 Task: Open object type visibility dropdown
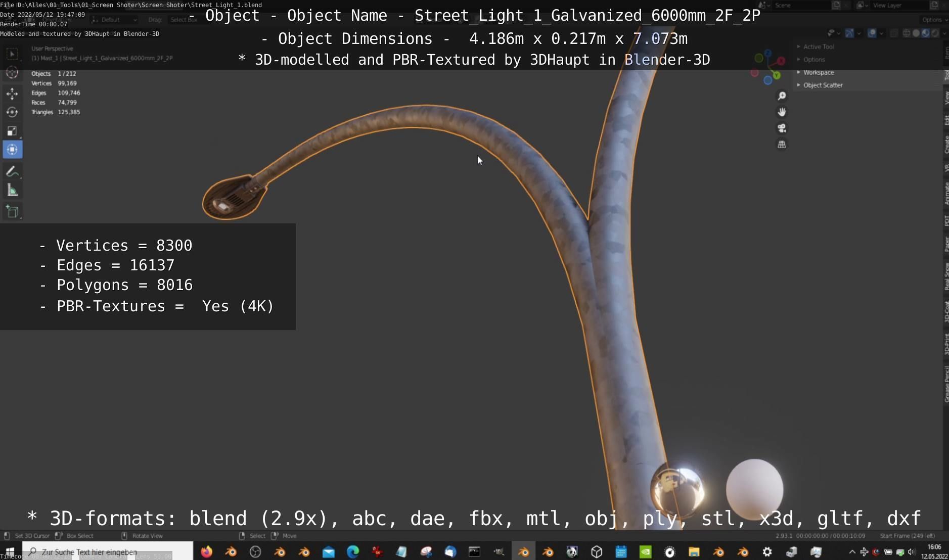tap(833, 33)
